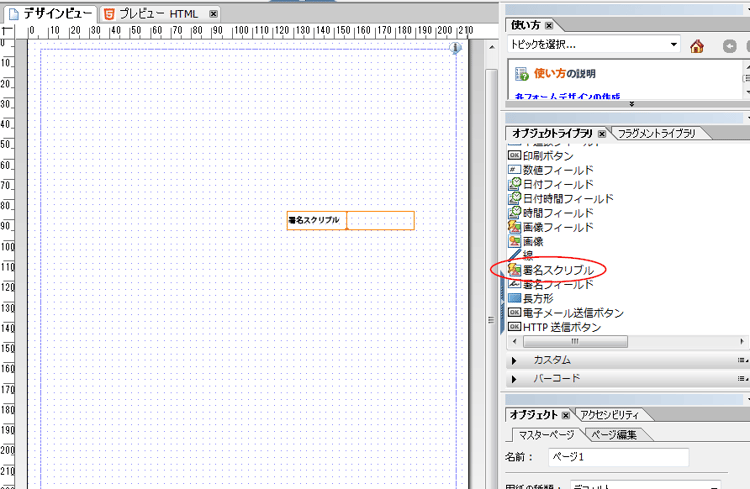Switch to the プレビュー HTML tab
Image resolution: width=750 pixels, height=489 pixels.
click(158, 14)
